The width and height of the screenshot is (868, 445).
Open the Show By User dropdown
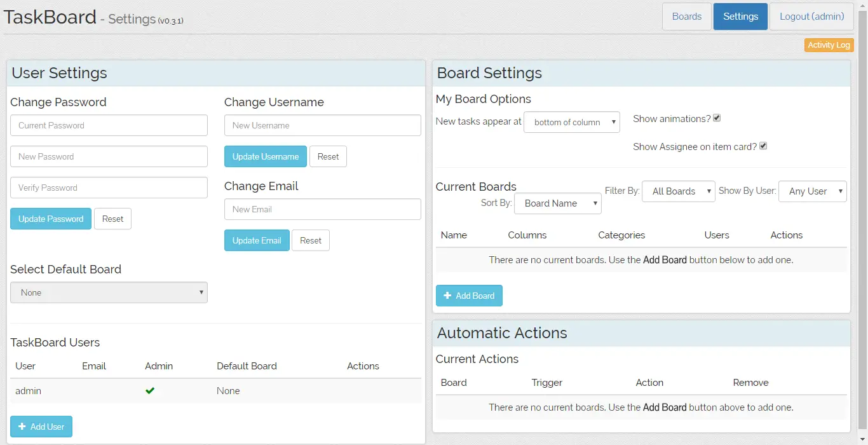point(813,191)
